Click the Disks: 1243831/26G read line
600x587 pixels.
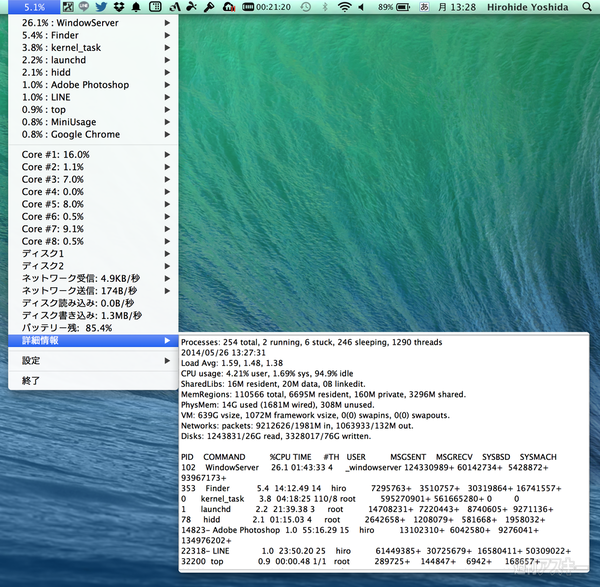(276, 436)
